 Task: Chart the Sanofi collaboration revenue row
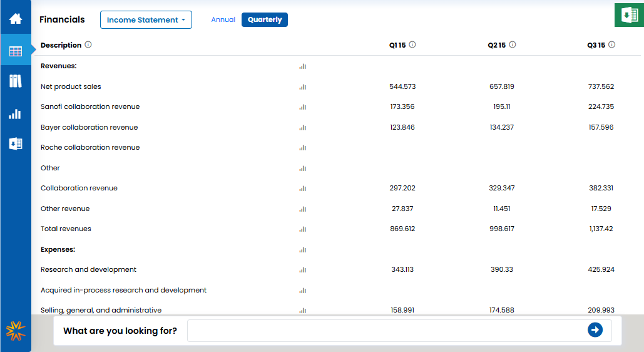point(303,107)
